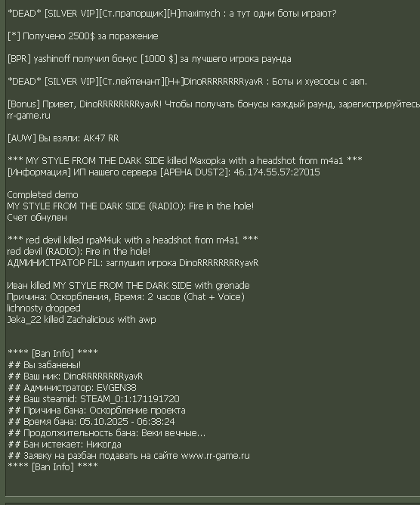Click the rr-game.ru text under the Bonus message
The height and width of the screenshot is (505, 420).
tap(29, 116)
